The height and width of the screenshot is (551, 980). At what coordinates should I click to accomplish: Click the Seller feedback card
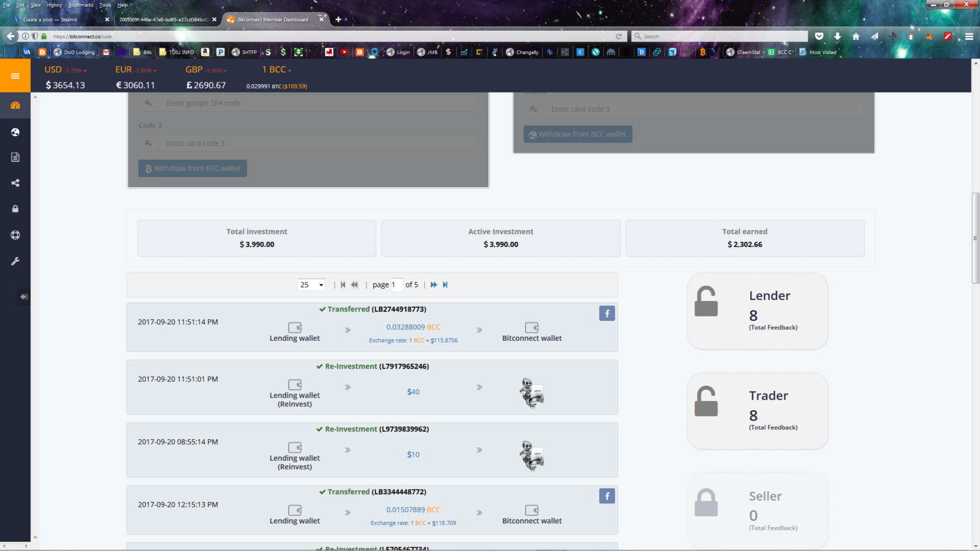tap(757, 511)
